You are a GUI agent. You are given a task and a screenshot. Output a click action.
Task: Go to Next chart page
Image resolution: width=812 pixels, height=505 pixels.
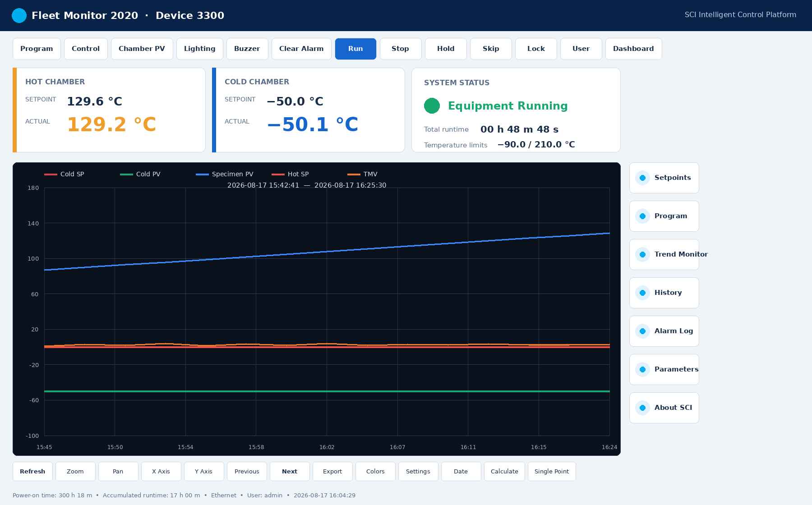coord(290,471)
